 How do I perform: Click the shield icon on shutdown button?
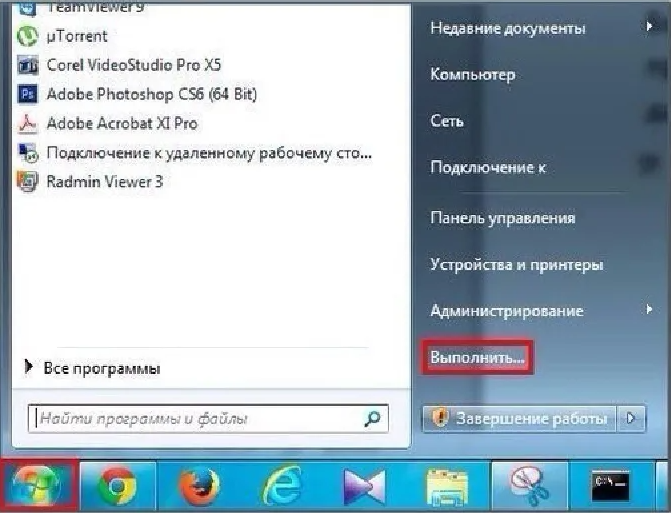(439, 418)
